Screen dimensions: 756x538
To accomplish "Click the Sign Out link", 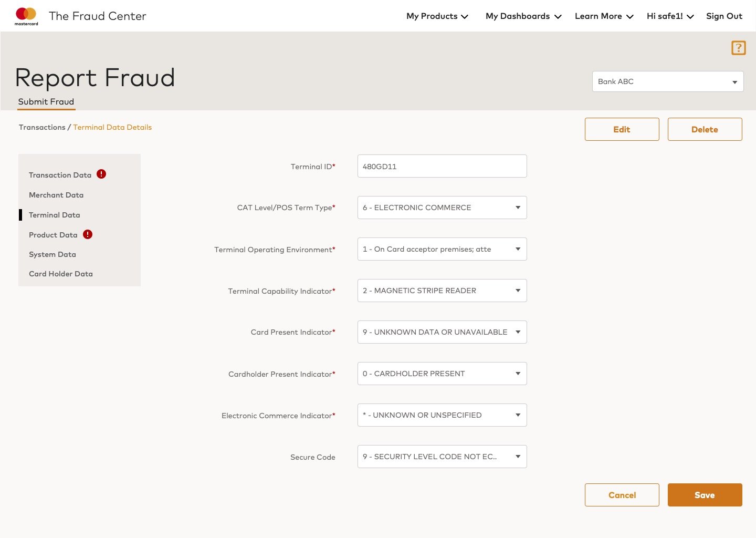I will (x=724, y=16).
